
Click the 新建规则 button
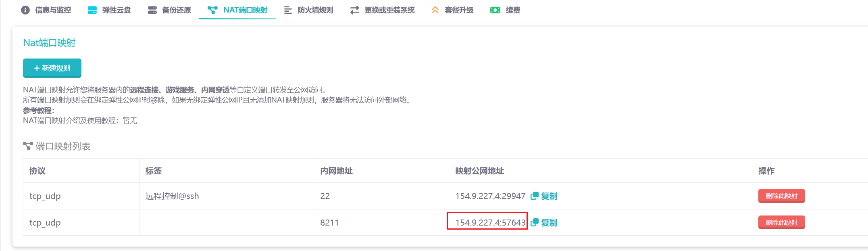(52, 68)
